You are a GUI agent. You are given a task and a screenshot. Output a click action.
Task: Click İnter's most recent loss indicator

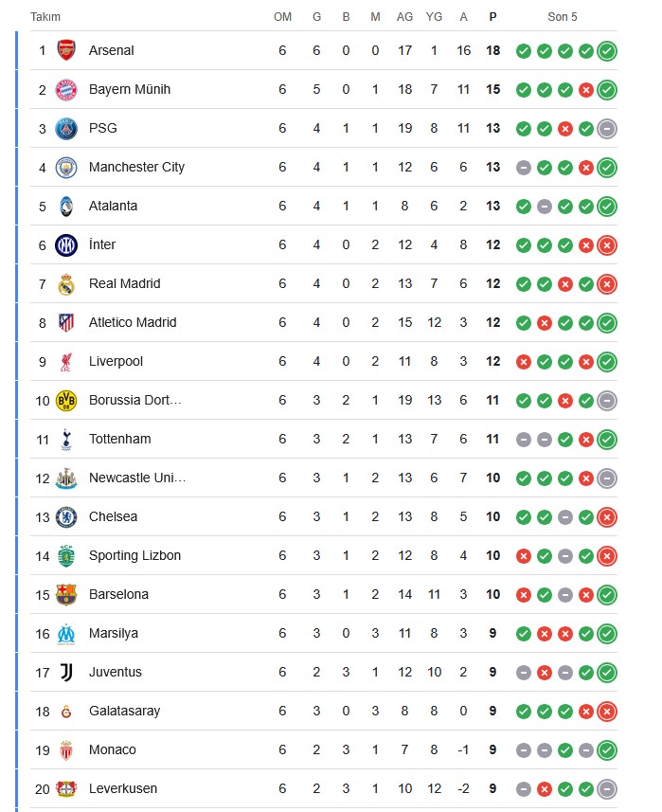pos(607,244)
